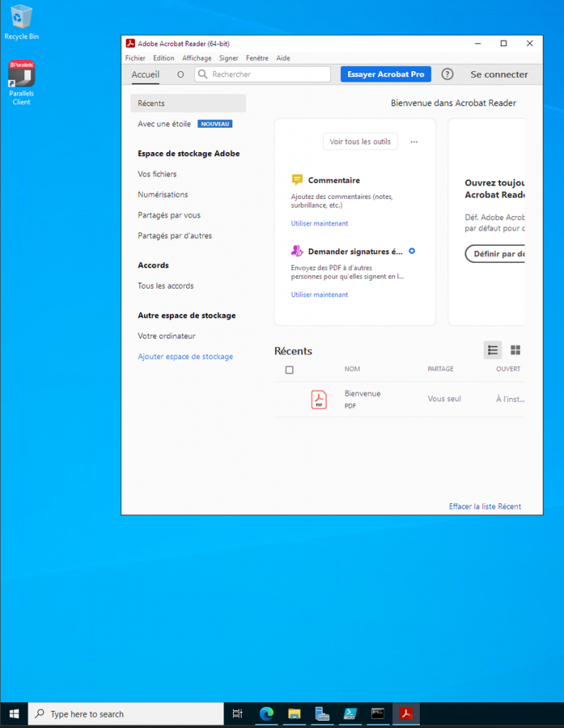Image resolution: width=564 pixels, height=728 pixels.
Task: Open the Affichage menu
Action: point(197,58)
